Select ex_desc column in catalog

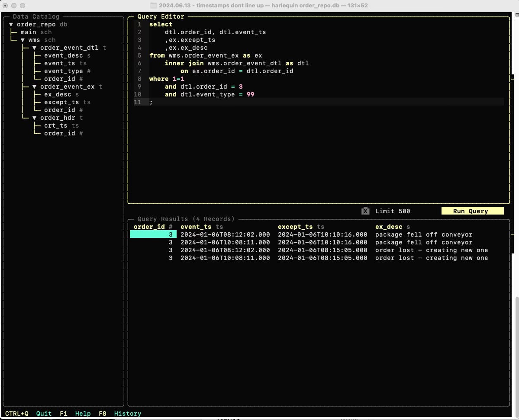coord(61,95)
